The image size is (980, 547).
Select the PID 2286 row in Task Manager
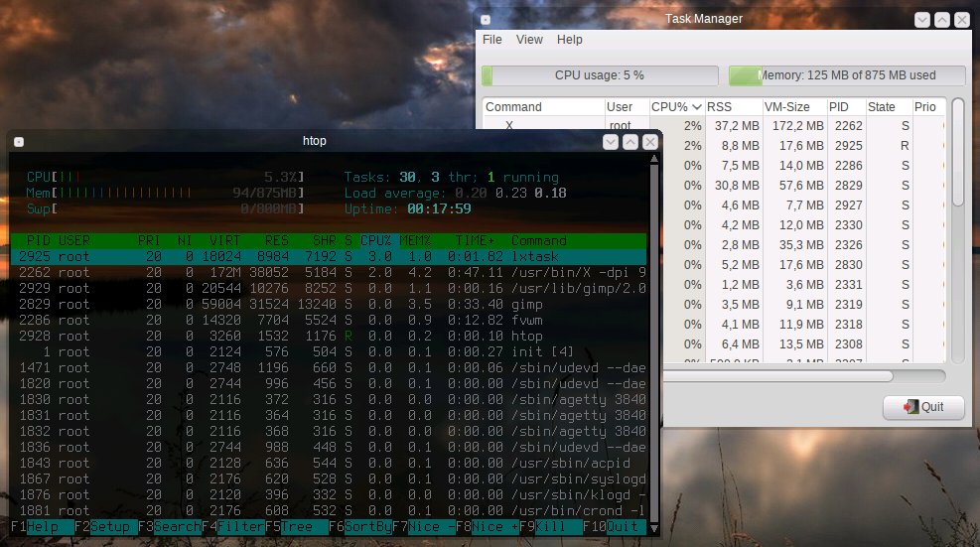pyautogui.click(x=803, y=166)
